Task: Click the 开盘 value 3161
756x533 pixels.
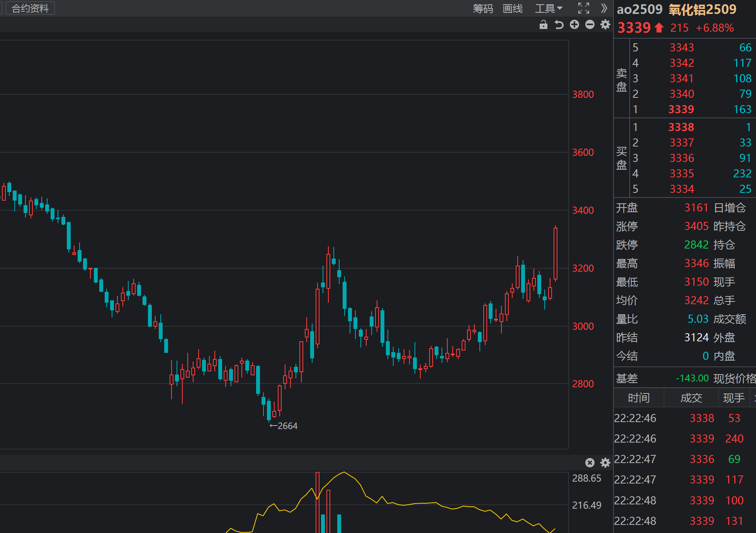Action: click(x=696, y=208)
